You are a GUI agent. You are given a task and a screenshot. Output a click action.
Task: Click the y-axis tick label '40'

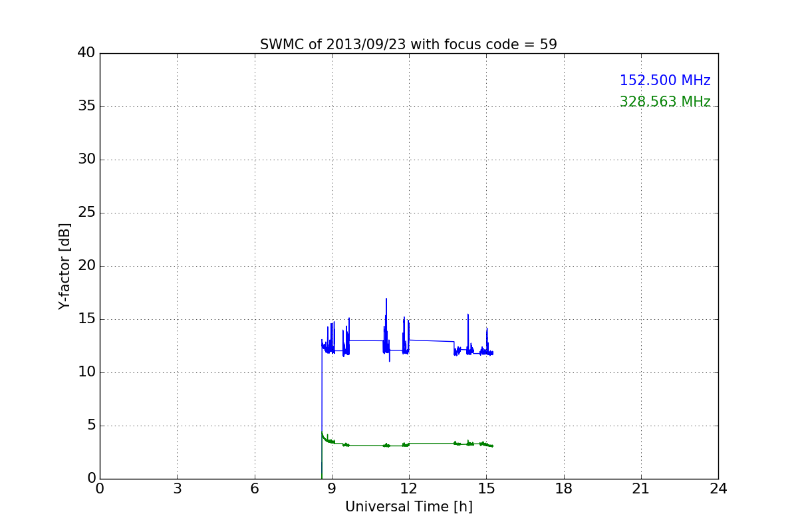86,53
